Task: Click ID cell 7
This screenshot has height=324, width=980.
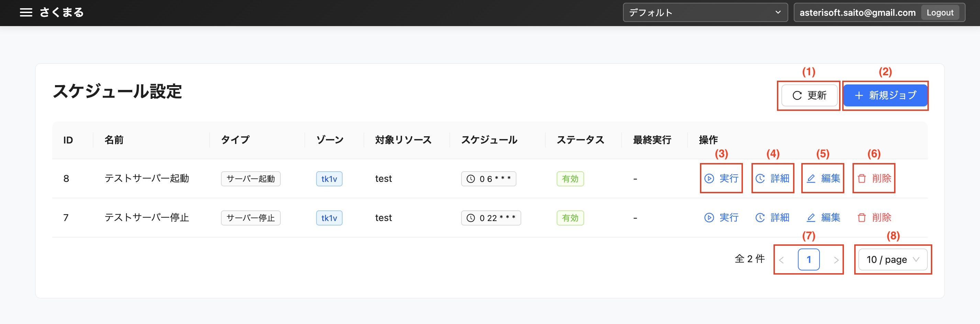Action: [66, 218]
